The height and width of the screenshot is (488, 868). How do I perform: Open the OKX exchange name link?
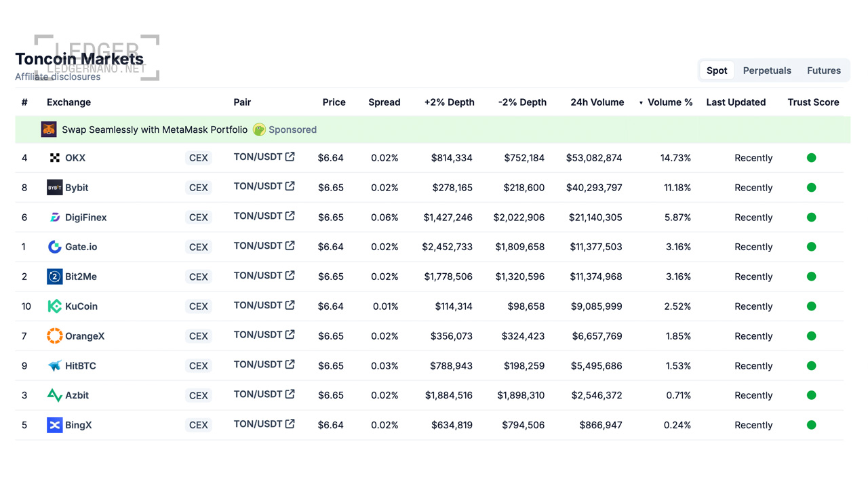tap(75, 158)
